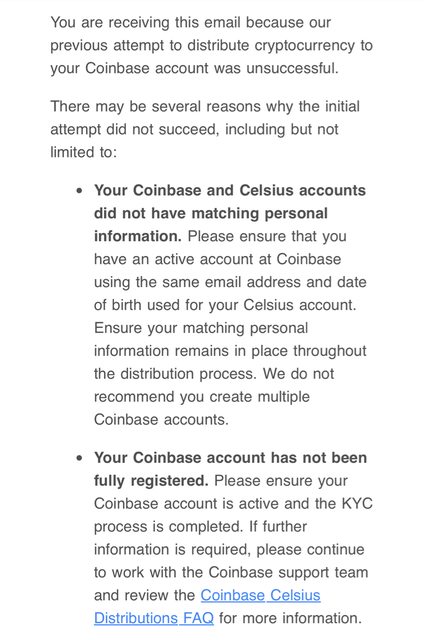
Task: Click the first bullet point marker
Action: pyautogui.click(x=79, y=191)
